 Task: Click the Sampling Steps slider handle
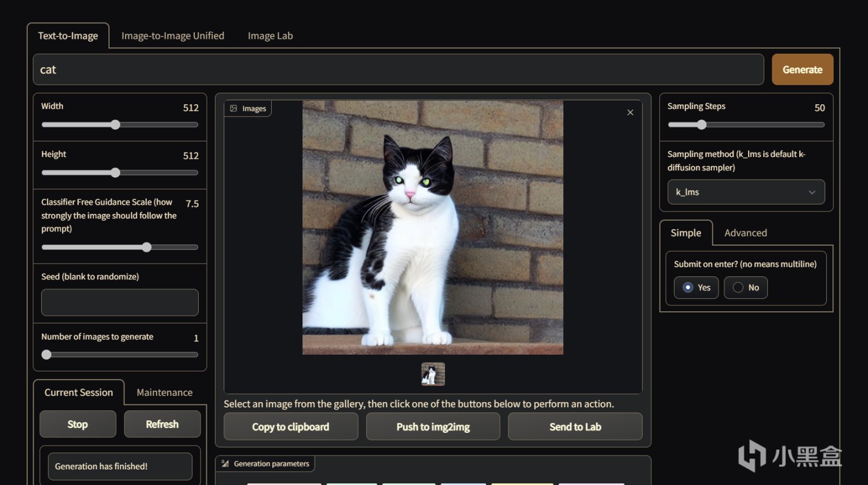coord(702,125)
